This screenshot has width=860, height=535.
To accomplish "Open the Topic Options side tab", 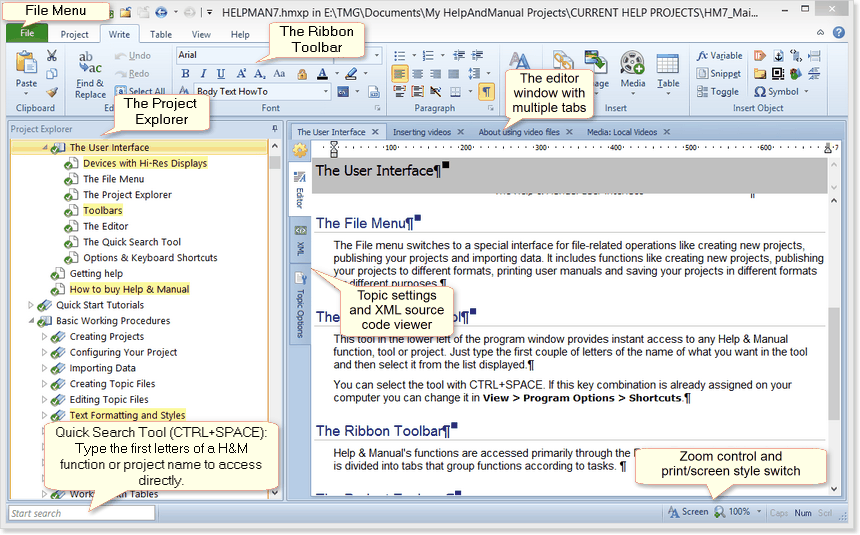I will coord(300,304).
